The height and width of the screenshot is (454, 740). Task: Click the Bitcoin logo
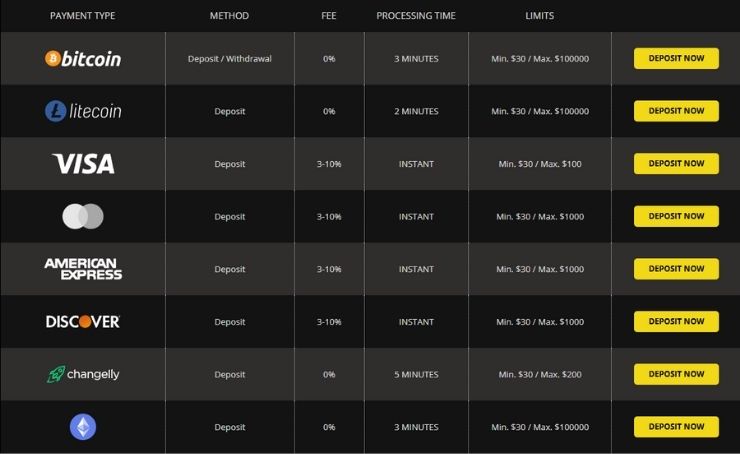(x=83, y=59)
